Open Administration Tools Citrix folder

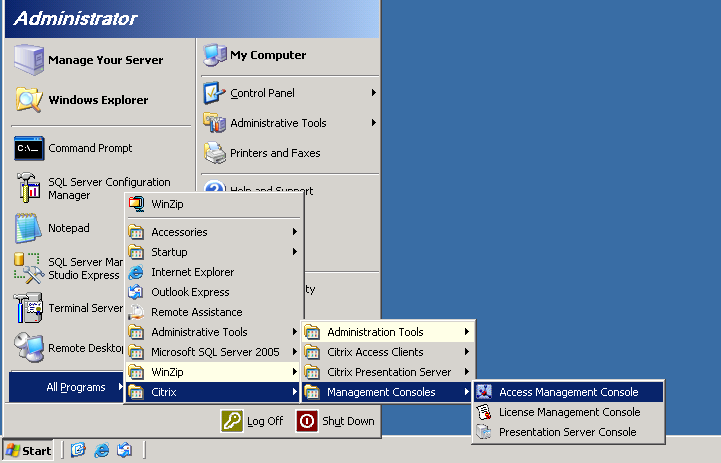pos(387,332)
